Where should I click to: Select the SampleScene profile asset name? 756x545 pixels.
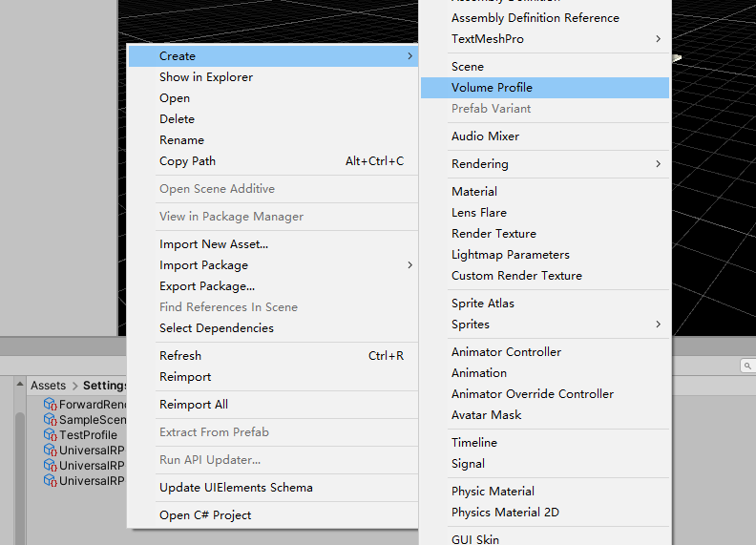[93, 420]
